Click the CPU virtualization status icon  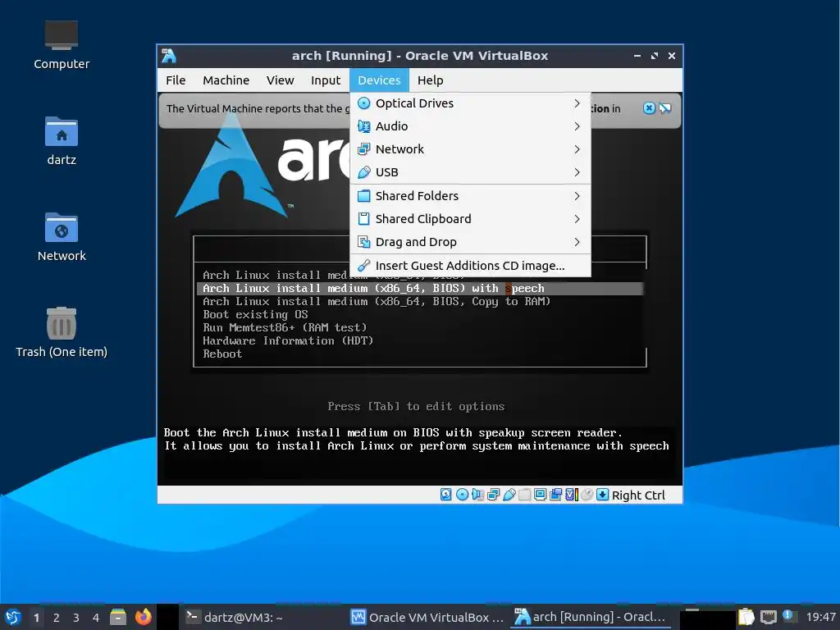click(x=572, y=495)
